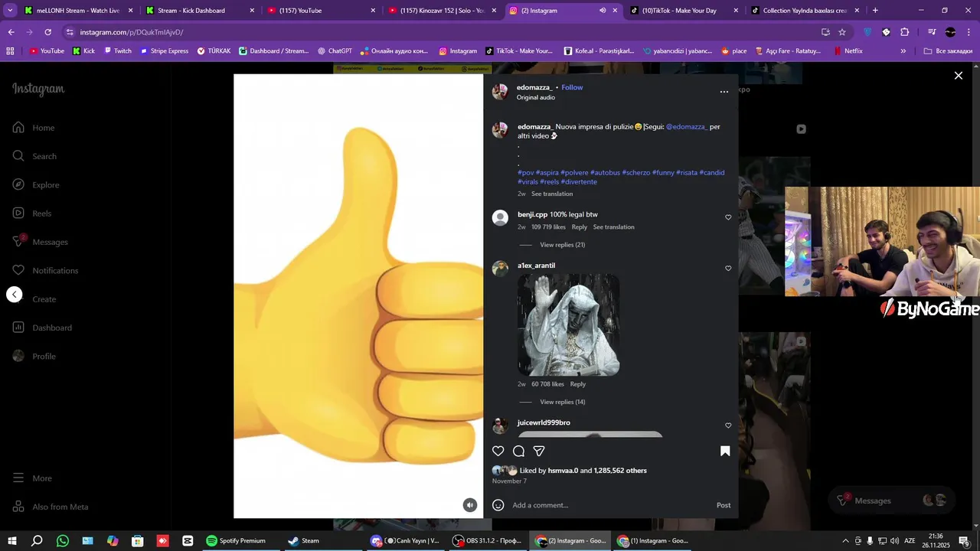Switch to meLLONH Stream tab
Screen dimensions: 980x551
point(77,11)
